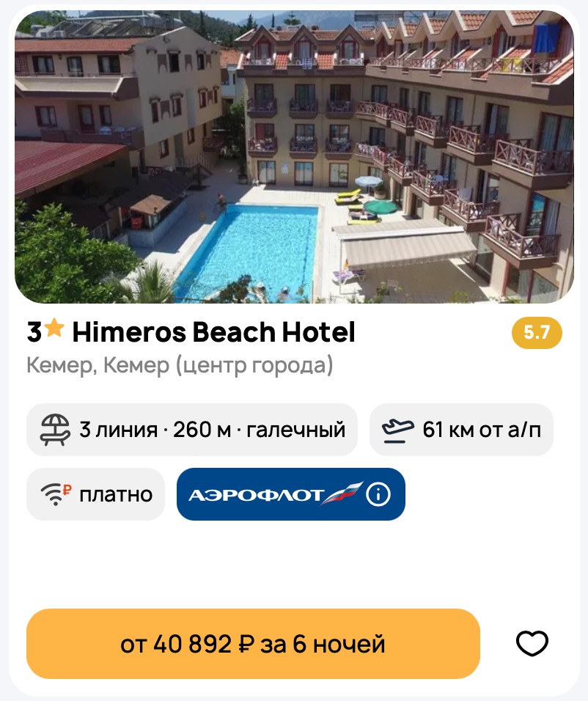Open Himeros Beach Hotel title link

click(x=214, y=332)
